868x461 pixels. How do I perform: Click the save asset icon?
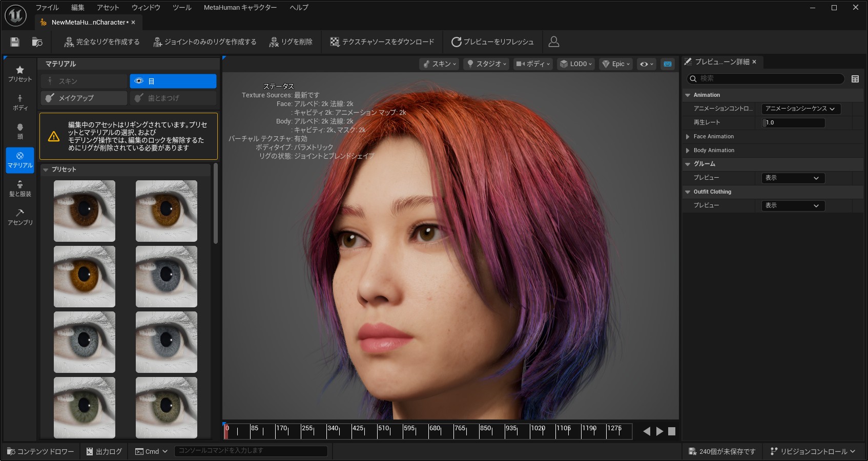[x=15, y=42]
